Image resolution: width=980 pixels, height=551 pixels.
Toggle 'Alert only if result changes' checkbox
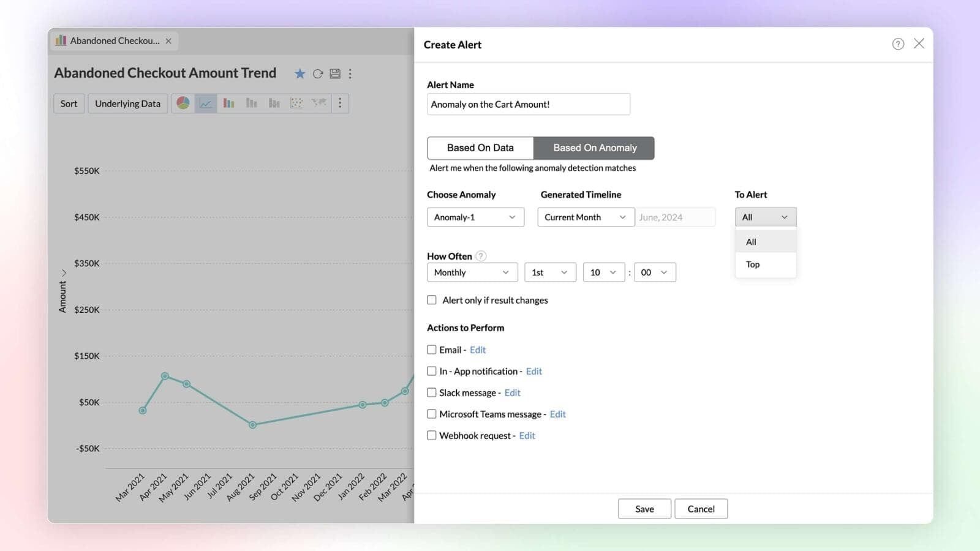pos(432,300)
